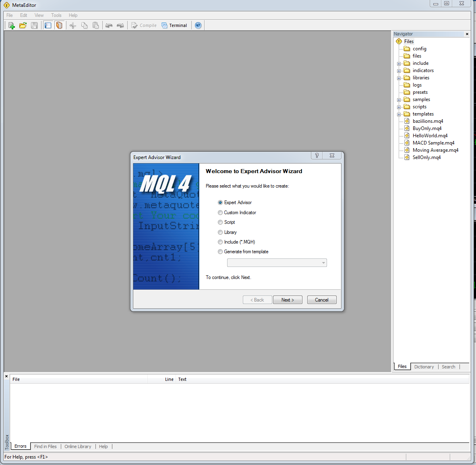Select the Custom Indicator radio option
476x465 pixels.
pos(220,213)
